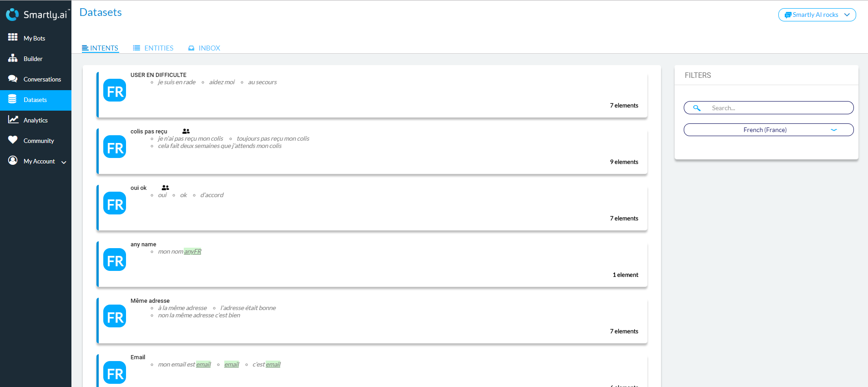This screenshot has width=868, height=387.
Task: Open Builder from the sidebar
Action: 35,59
